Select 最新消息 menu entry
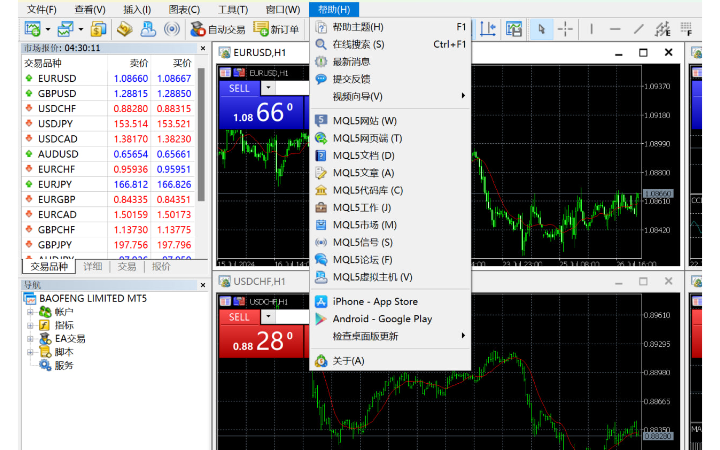 pyautogui.click(x=390, y=62)
